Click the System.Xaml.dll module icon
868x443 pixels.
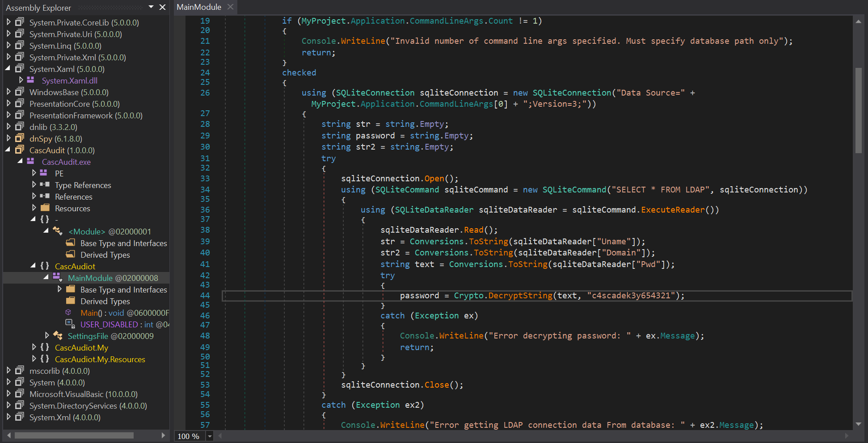30,80
